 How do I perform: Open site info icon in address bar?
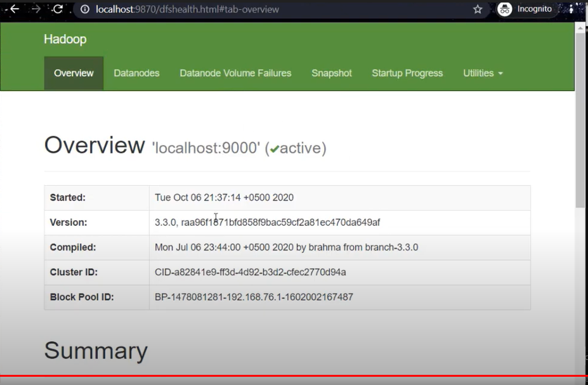pyautogui.click(x=85, y=10)
